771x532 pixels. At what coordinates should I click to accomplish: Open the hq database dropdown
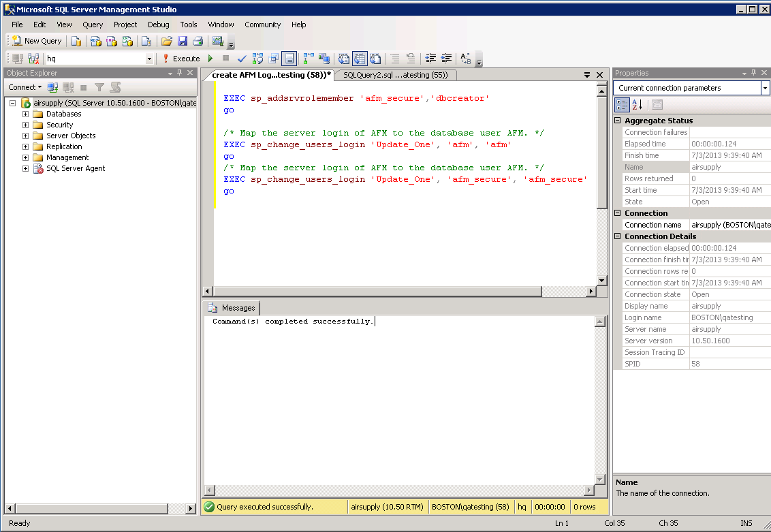[x=149, y=59]
